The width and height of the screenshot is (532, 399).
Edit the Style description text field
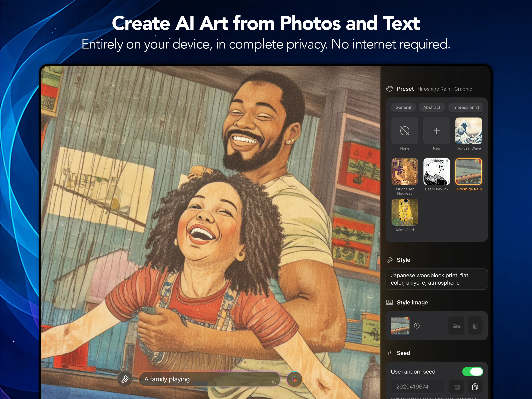click(437, 279)
